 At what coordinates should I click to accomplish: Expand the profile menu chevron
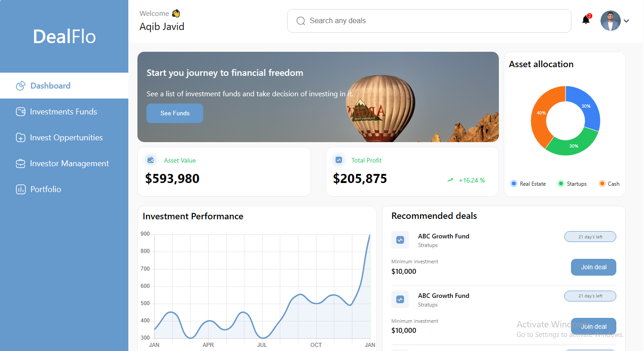click(626, 21)
